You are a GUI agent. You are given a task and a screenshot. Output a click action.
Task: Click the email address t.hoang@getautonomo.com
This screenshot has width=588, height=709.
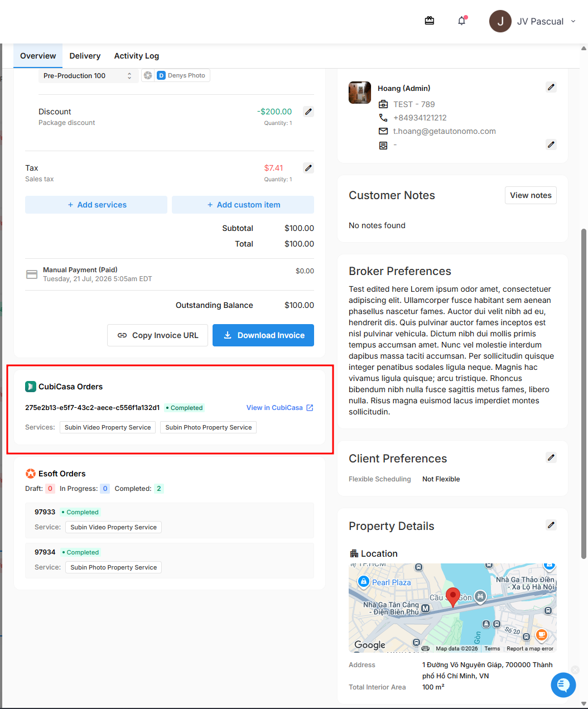(x=445, y=131)
